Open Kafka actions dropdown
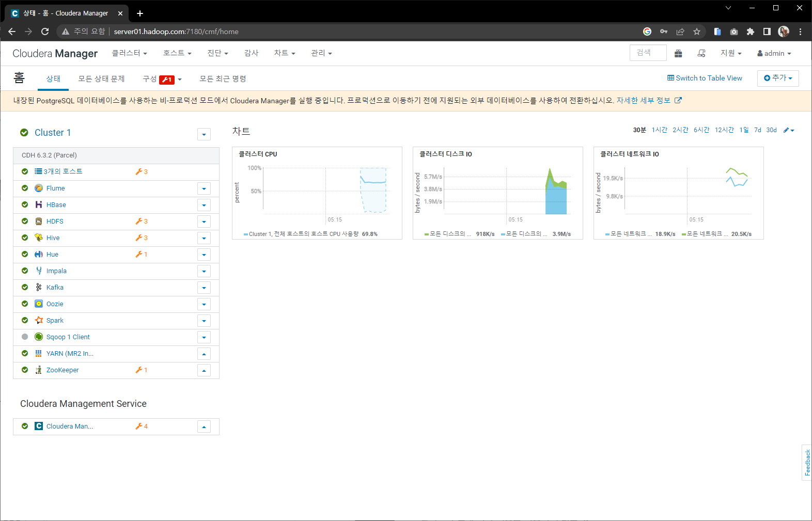 [204, 288]
